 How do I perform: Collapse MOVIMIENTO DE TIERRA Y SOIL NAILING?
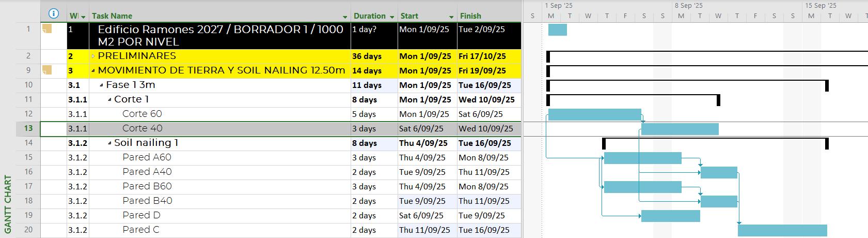click(93, 70)
